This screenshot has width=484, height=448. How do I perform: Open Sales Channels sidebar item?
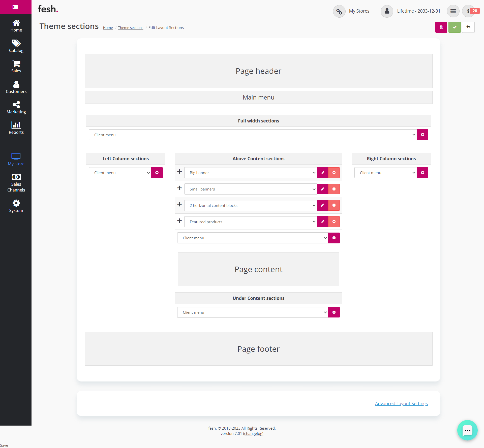[x=16, y=183]
